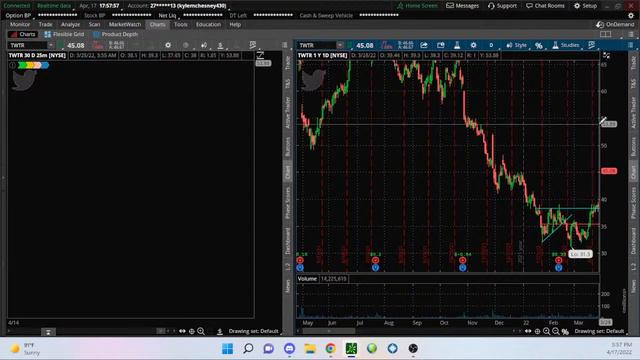Open the Scan tab

[x=94, y=24]
